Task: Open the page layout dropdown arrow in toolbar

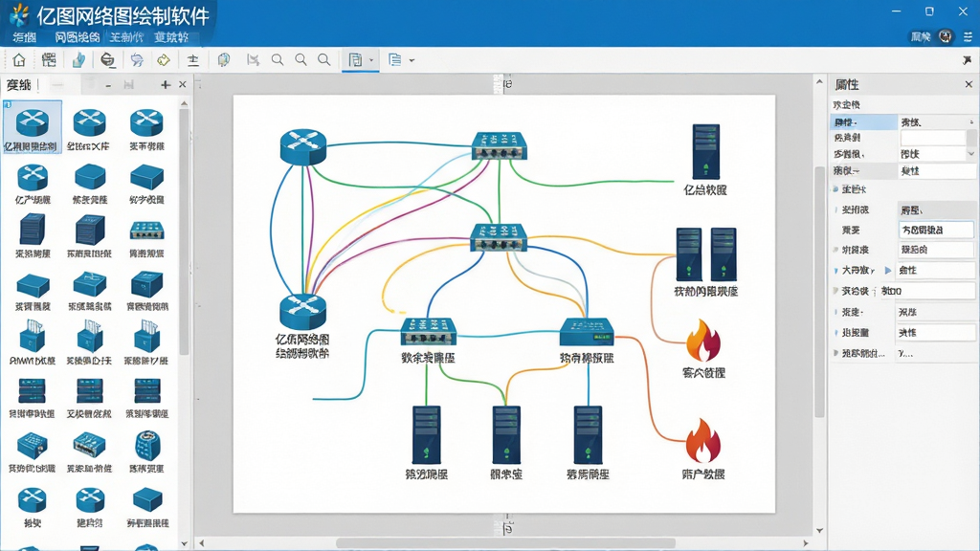Action: pos(371,60)
